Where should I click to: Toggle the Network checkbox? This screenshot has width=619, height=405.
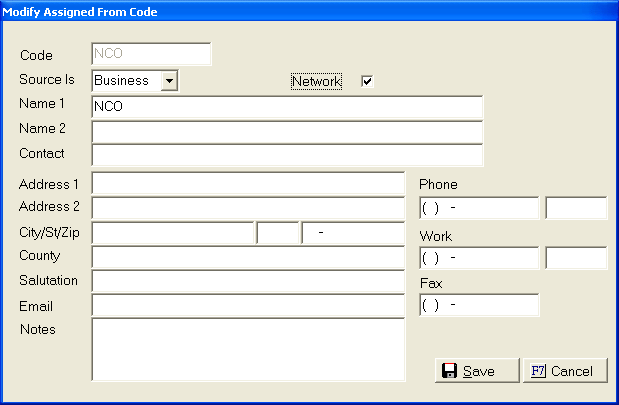click(367, 81)
